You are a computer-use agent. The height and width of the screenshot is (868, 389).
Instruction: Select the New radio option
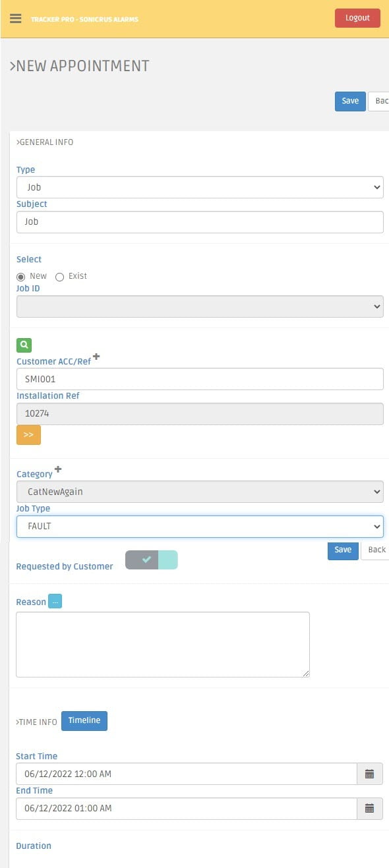[21, 277]
